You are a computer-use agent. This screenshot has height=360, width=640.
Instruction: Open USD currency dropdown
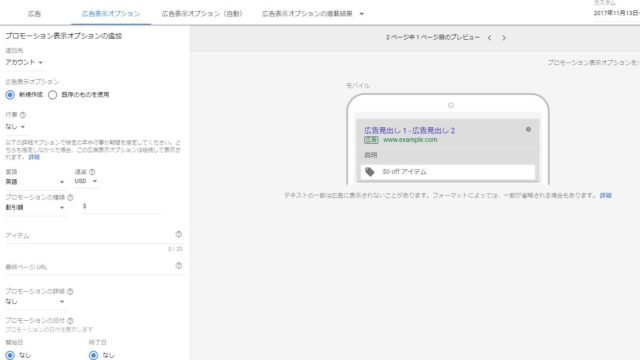click(x=86, y=181)
